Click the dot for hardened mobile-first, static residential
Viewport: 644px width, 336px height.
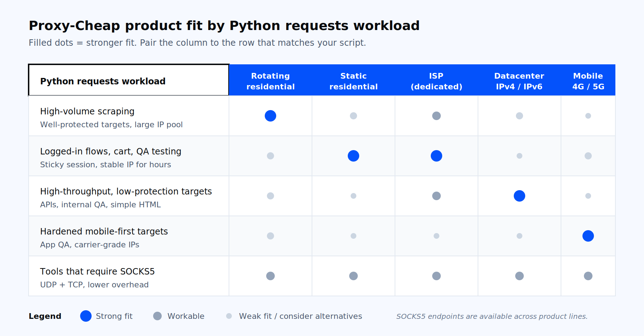353,236
